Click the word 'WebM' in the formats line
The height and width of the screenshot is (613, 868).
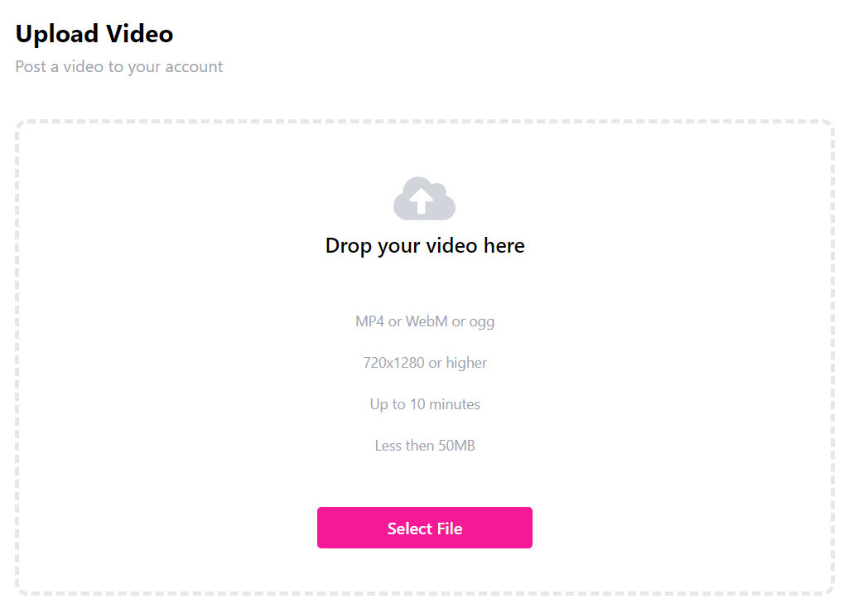pyautogui.click(x=427, y=321)
